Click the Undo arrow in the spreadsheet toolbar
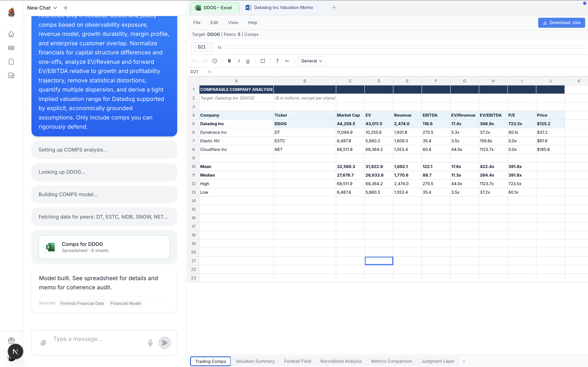 click(x=194, y=61)
